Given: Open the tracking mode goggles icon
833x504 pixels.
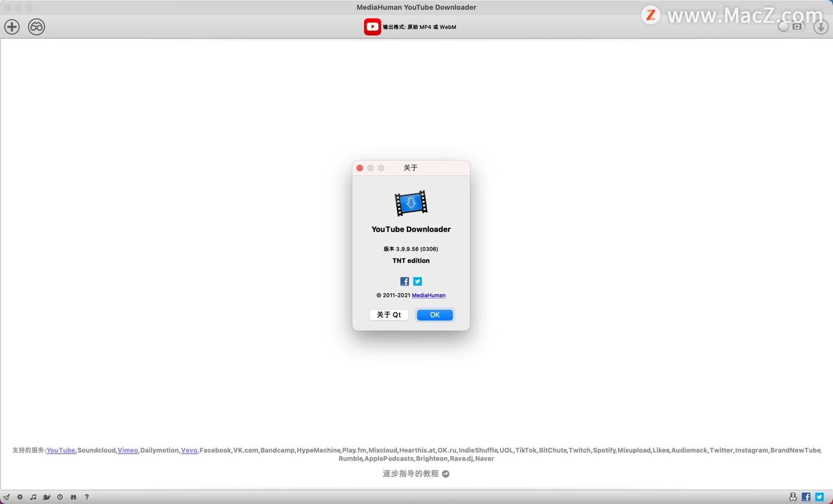Looking at the screenshot, I should (x=36, y=27).
